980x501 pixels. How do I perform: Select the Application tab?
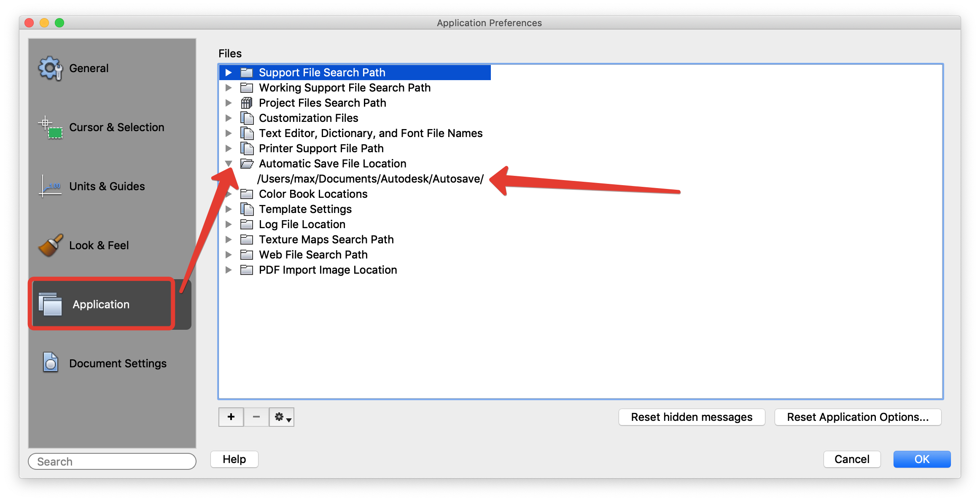[x=101, y=304]
